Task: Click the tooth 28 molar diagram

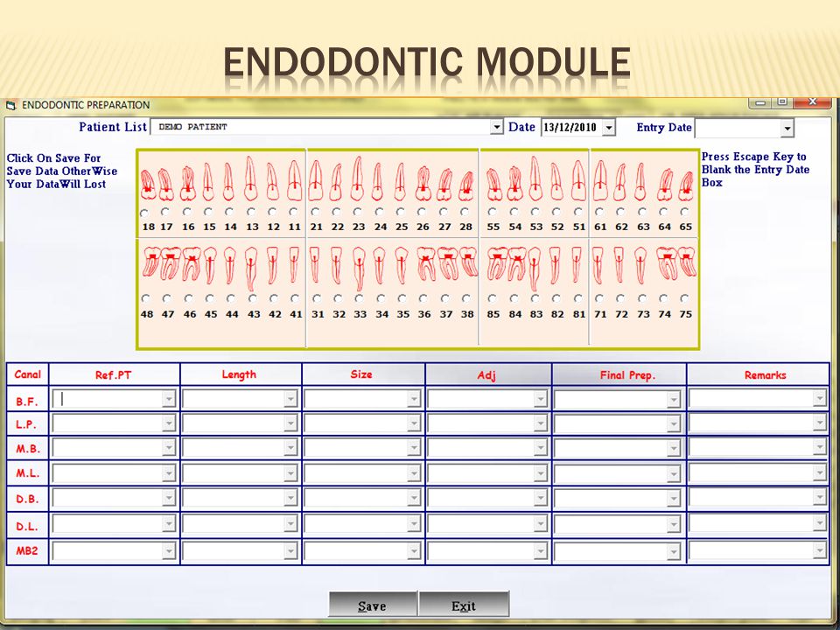Action: 466,185
